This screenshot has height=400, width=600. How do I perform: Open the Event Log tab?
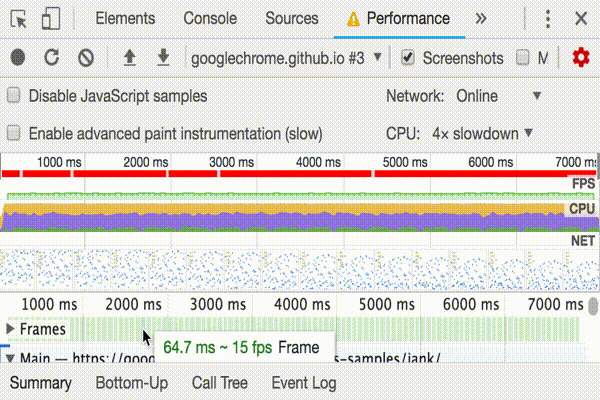304,383
